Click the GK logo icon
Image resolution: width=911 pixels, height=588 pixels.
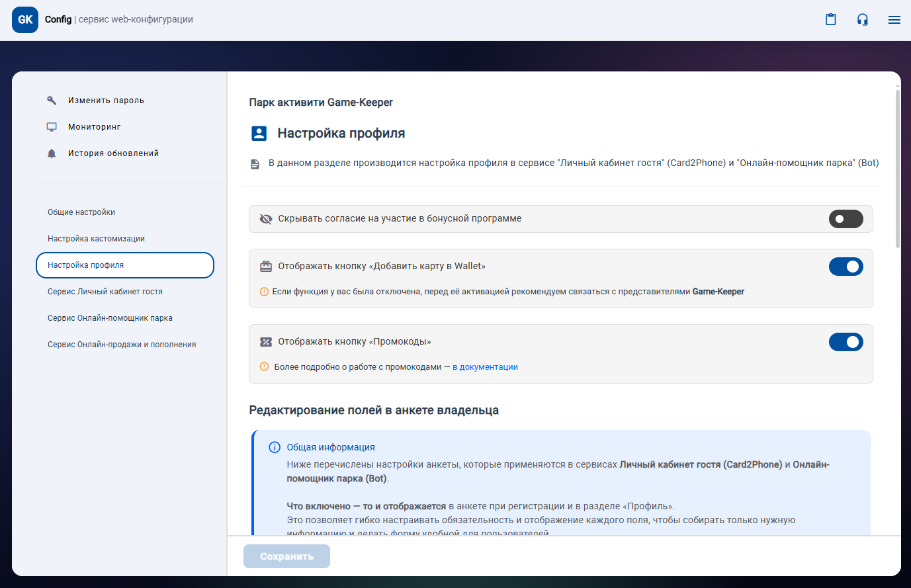25,20
